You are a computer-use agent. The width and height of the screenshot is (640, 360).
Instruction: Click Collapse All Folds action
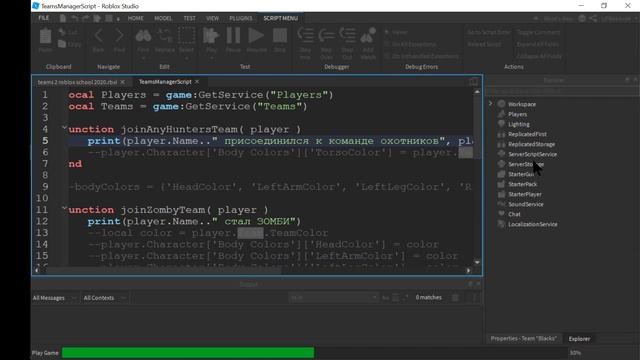click(539, 56)
